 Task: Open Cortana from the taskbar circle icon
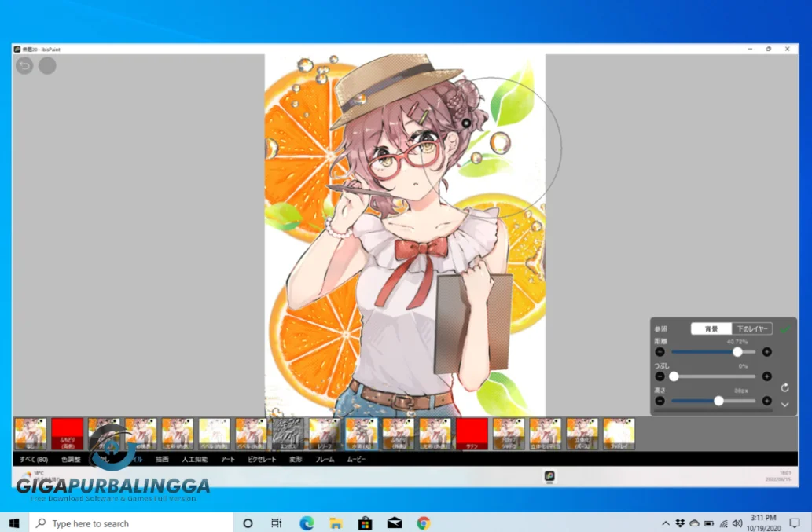pos(248,523)
